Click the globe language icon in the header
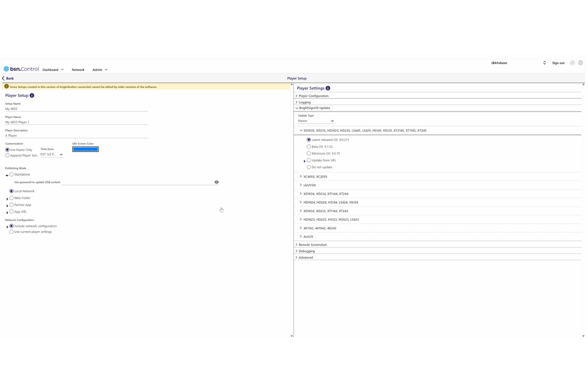Viewport: 588px width, 392px height. (580, 63)
